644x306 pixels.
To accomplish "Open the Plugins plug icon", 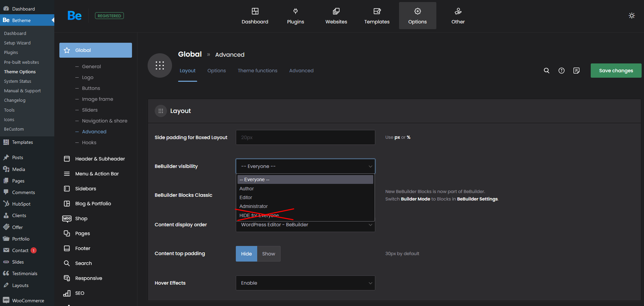I will click(x=296, y=11).
